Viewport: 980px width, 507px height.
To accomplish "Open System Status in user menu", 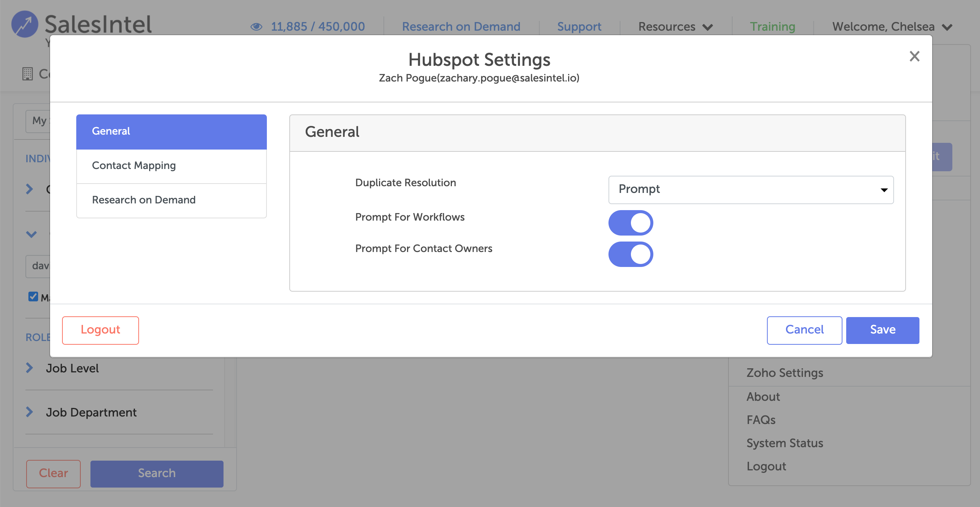I will point(785,443).
